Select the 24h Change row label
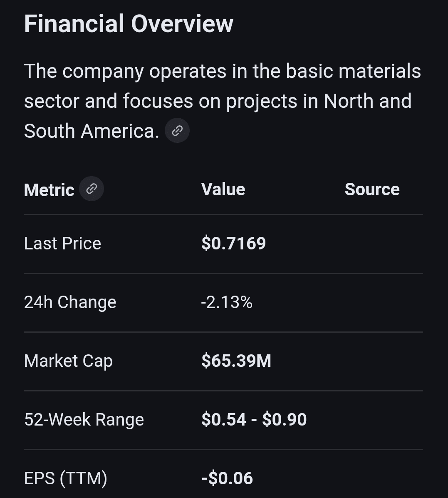 [70, 302]
